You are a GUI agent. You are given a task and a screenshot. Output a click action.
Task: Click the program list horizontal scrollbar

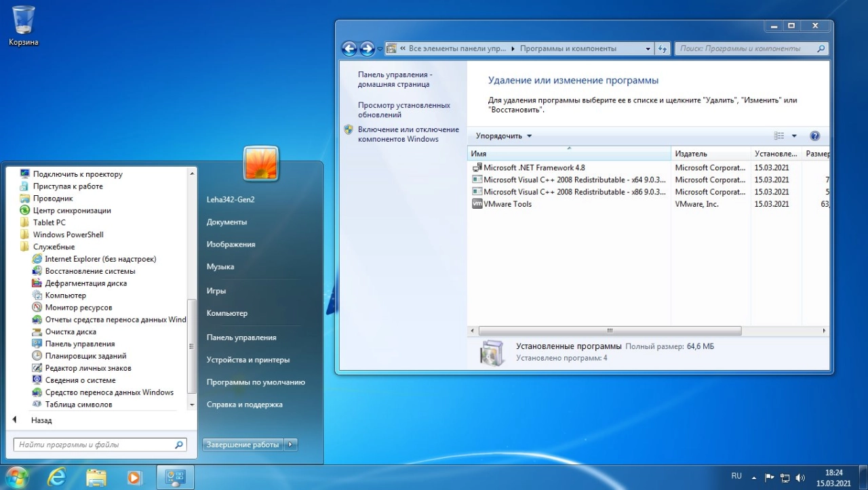pyautogui.click(x=610, y=331)
